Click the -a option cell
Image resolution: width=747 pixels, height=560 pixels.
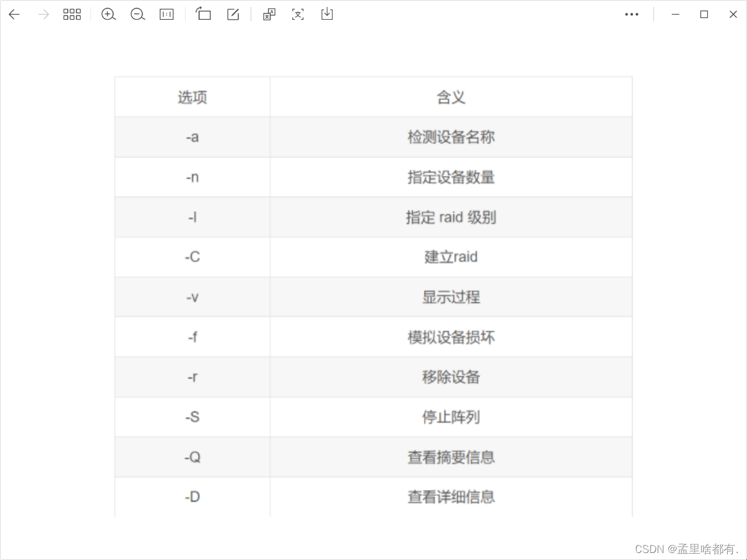click(193, 137)
